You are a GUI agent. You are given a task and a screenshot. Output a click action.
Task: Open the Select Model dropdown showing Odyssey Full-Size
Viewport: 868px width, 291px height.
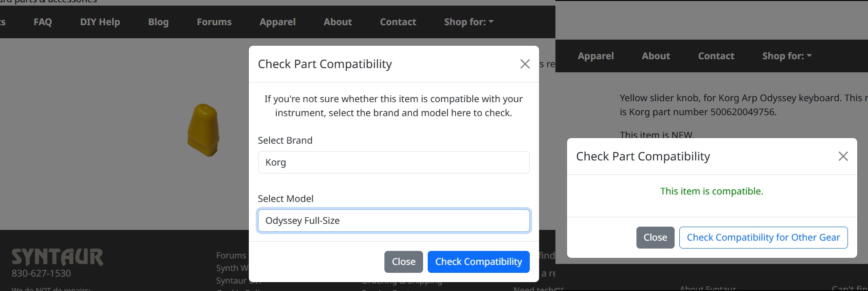pyautogui.click(x=393, y=221)
